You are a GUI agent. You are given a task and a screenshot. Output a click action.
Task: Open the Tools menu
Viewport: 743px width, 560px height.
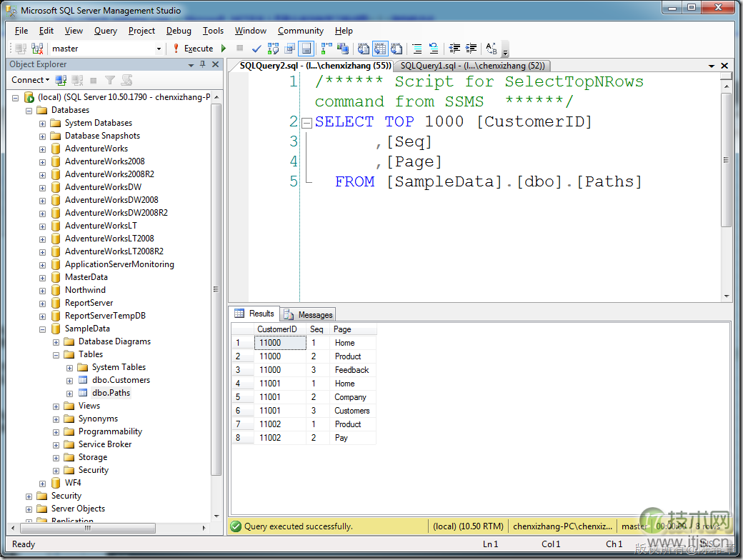coord(213,31)
